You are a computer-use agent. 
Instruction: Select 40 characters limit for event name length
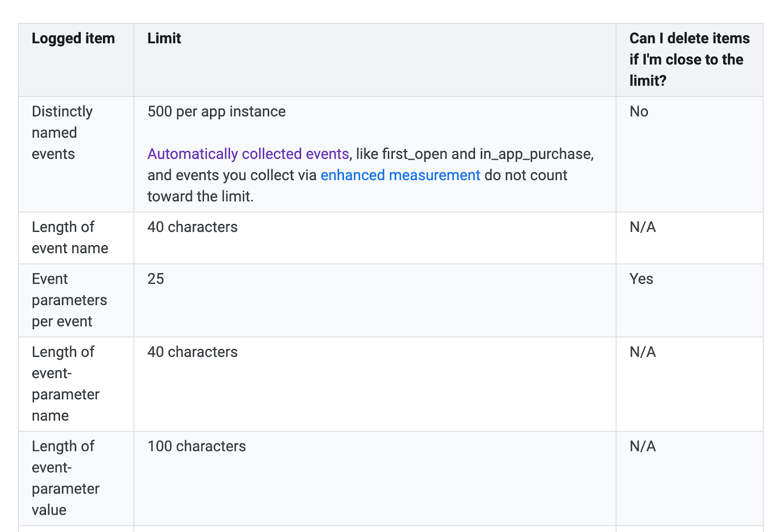(x=192, y=227)
